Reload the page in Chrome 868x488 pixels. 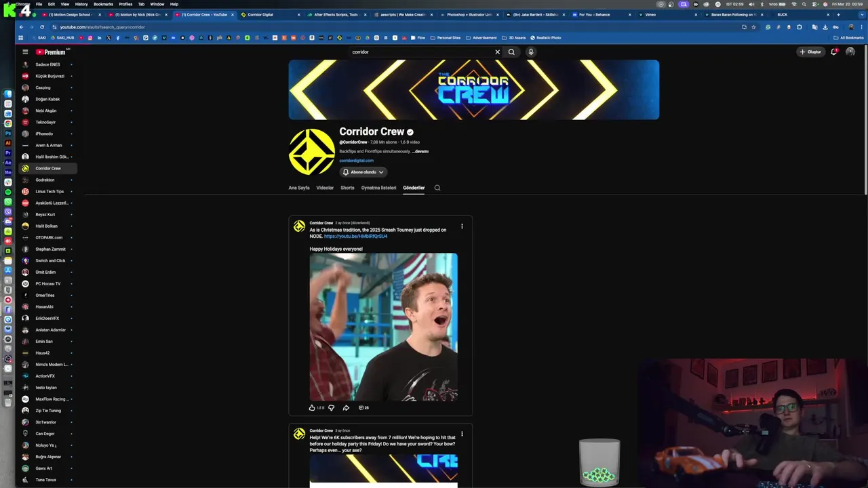tap(42, 27)
